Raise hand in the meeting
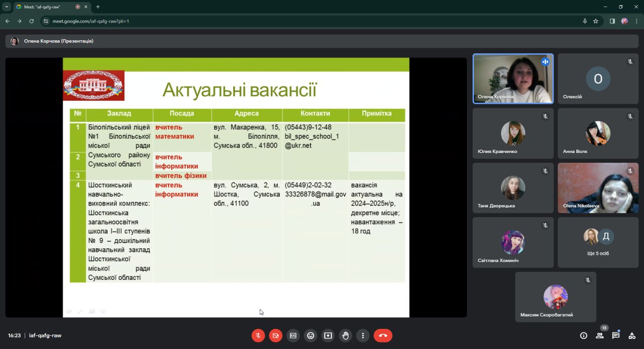 click(x=345, y=335)
